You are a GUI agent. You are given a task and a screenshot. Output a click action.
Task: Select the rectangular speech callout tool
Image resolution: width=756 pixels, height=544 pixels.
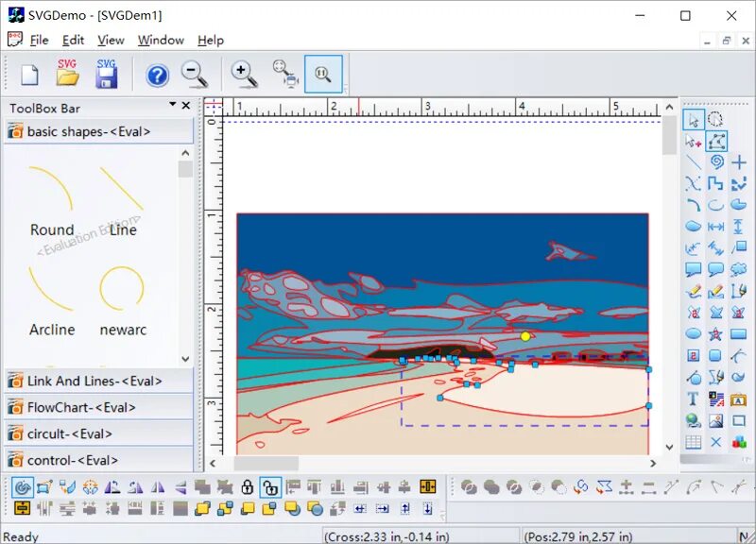coord(694,270)
